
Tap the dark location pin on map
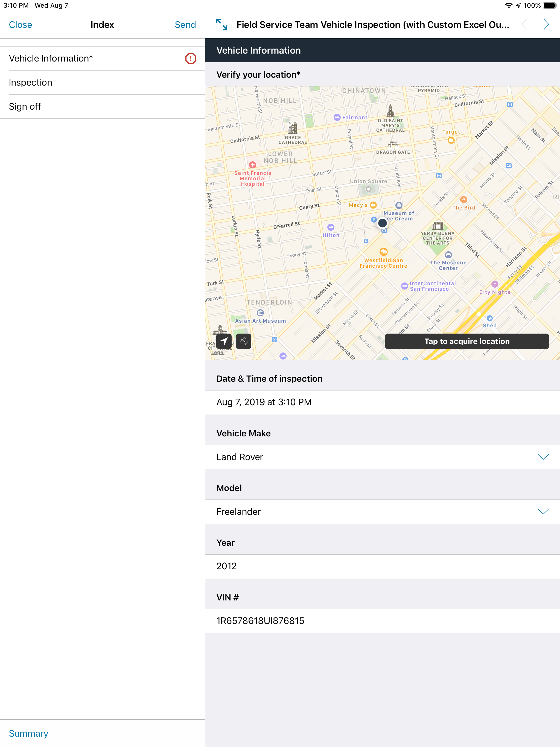[382, 223]
